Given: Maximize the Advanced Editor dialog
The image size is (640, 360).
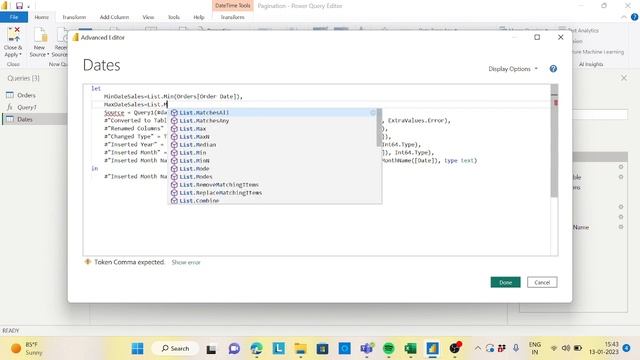Looking at the screenshot, I should pyautogui.click(x=537, y=37).
